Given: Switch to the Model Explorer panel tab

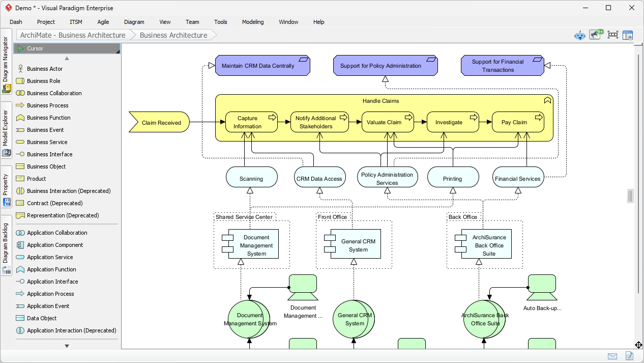Looking at the screenshot, I should (x=6, y=128).
